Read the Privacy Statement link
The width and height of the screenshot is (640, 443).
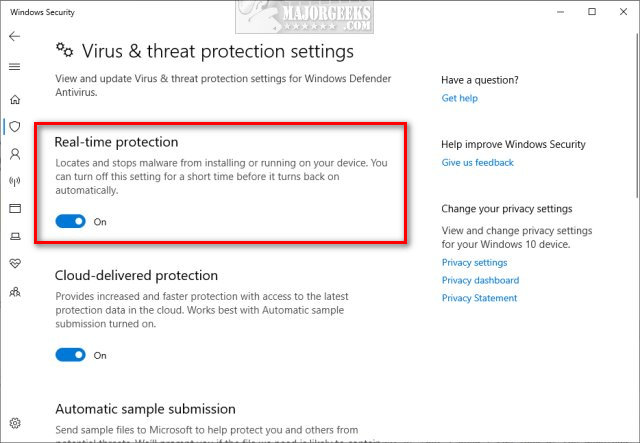[x=479, y=298]
